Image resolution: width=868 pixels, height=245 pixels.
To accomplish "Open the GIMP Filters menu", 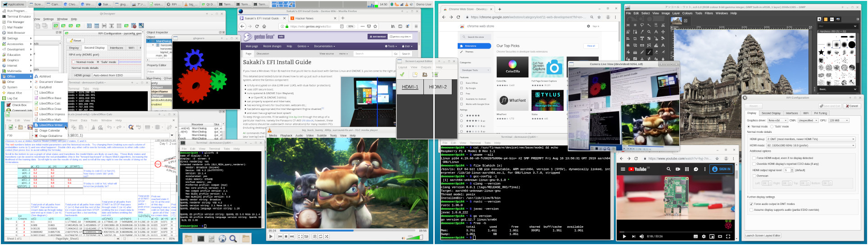I will [x=709, y=13].
